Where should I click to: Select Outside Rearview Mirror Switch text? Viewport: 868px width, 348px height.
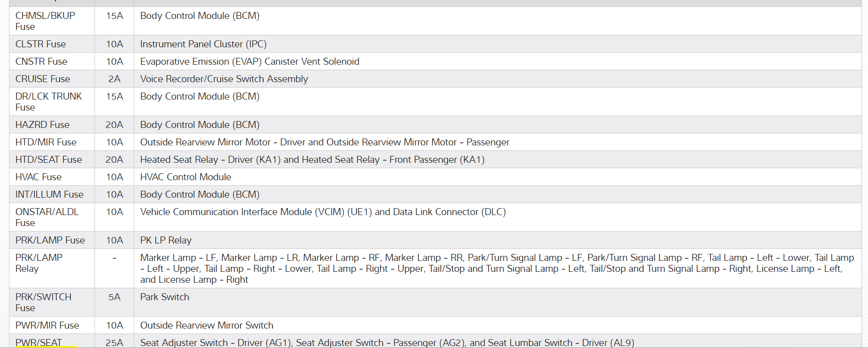point(206,325)
